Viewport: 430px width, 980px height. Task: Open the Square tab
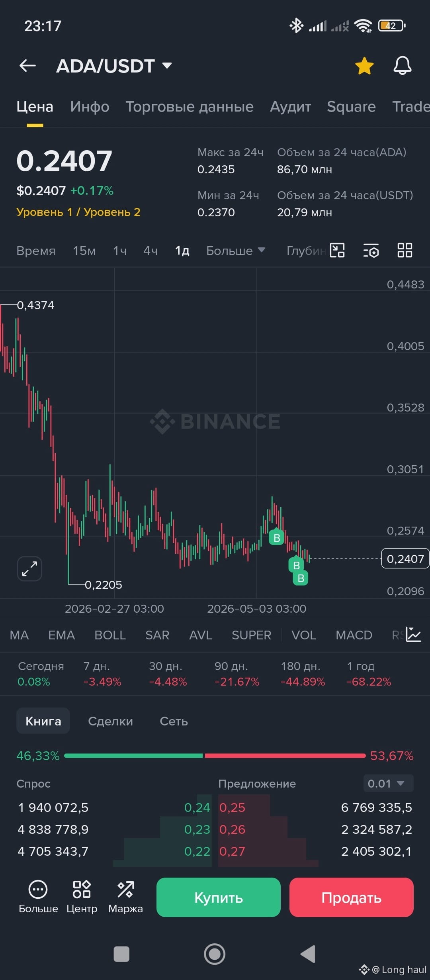351,107
